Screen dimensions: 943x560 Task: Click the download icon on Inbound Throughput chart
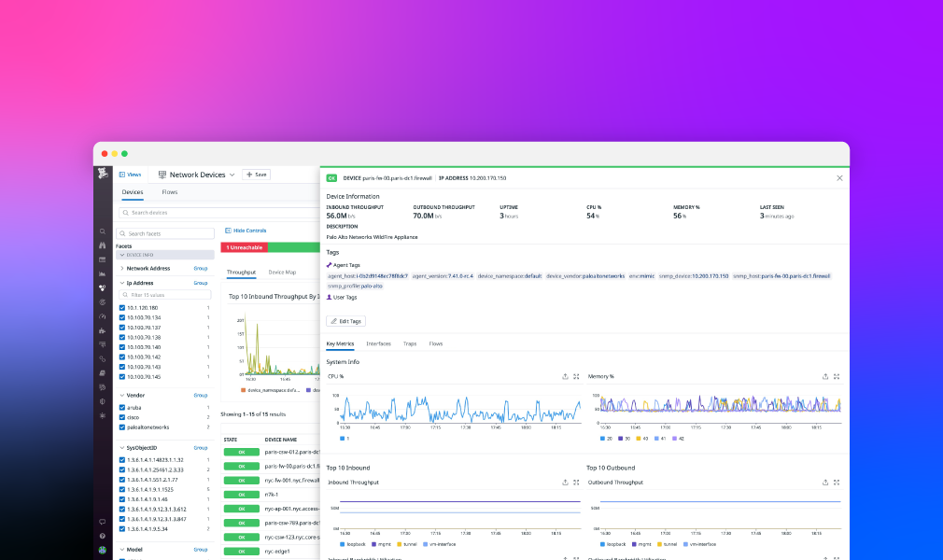coord(565,482)
